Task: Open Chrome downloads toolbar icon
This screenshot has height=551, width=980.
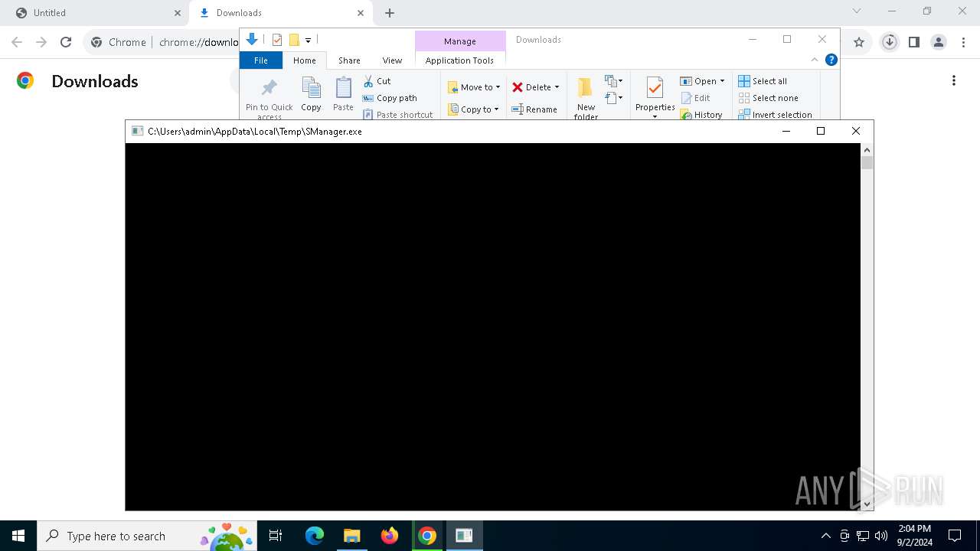Action: pyautogui.click(x=889, y=42)
